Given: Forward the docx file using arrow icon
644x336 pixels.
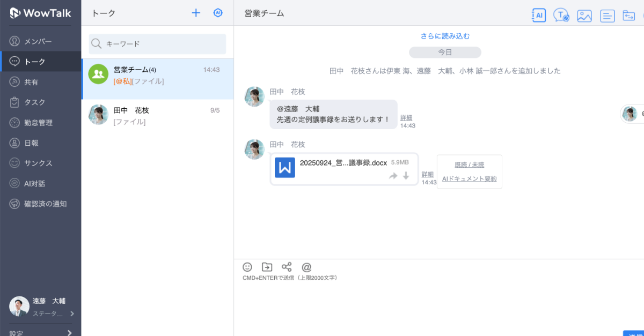Looking at the screenshot, I should (393, 176).
